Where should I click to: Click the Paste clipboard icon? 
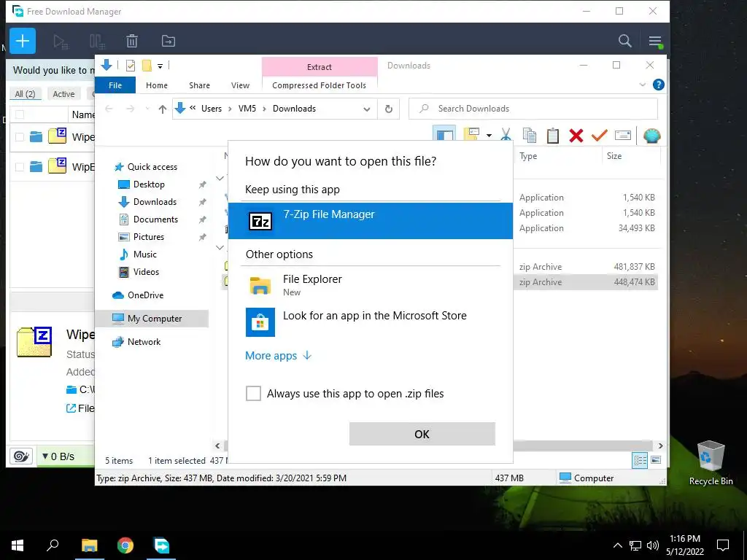553,135
